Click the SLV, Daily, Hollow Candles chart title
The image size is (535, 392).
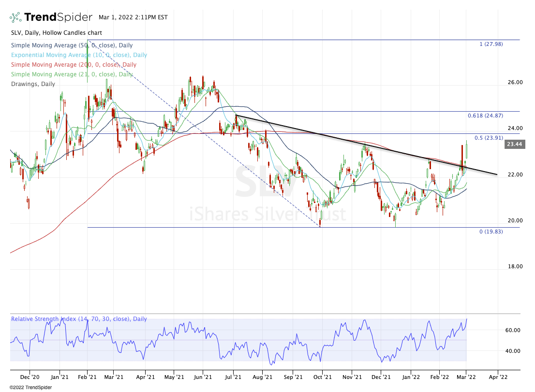coord(56,33)
